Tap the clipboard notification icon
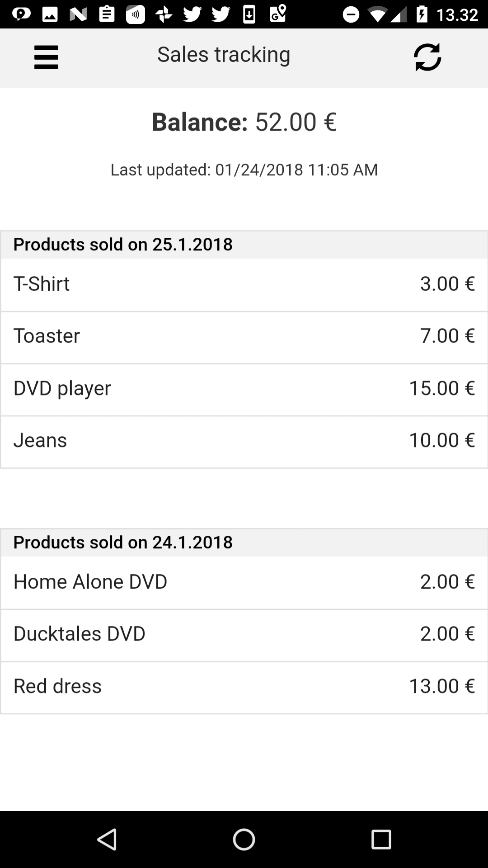The image size is (488, 868). pyautogui.click(x=107, y=14)
